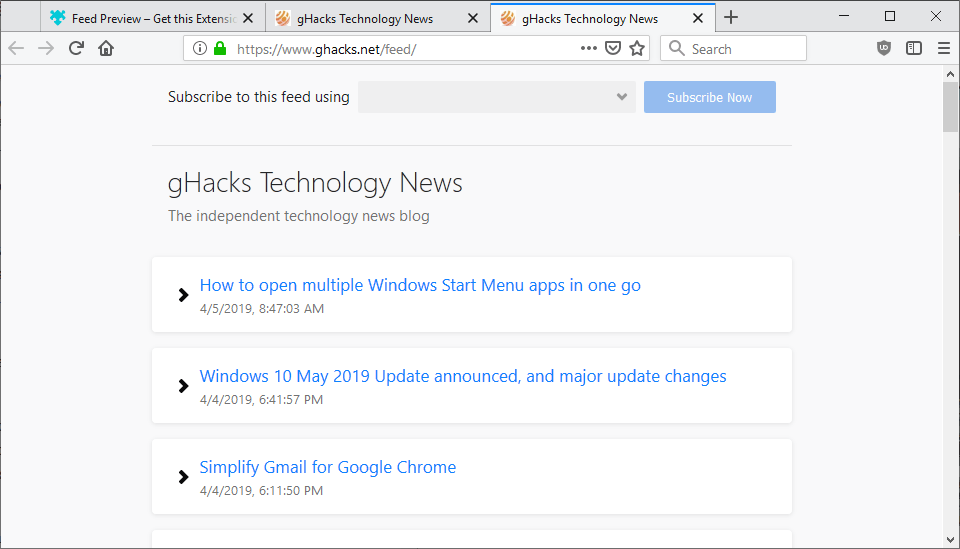The height and width of the screenshot is (549, 960).
Task: Open 'Simplify Gmail for Google Chrome' link
Action: pos(328,467)
